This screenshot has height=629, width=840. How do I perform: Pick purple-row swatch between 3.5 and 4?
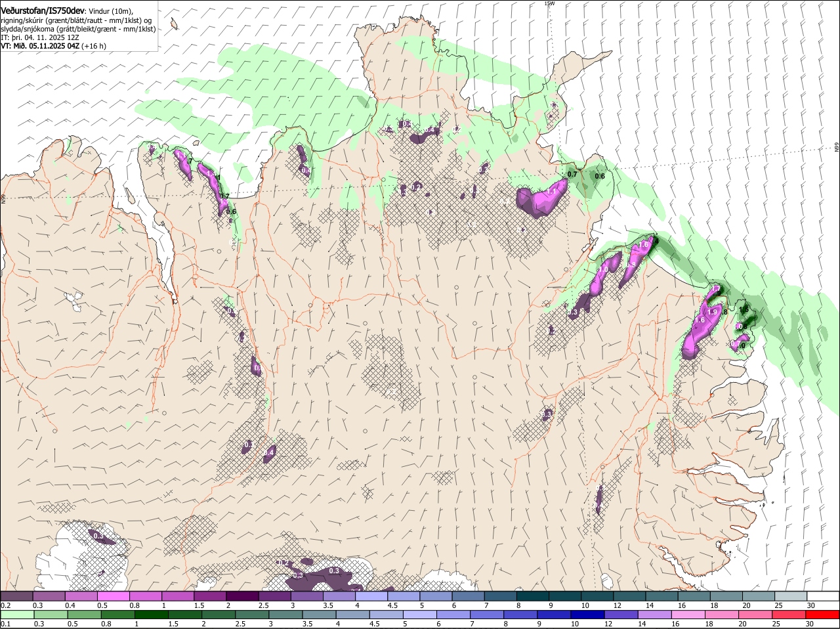point(339,596)
